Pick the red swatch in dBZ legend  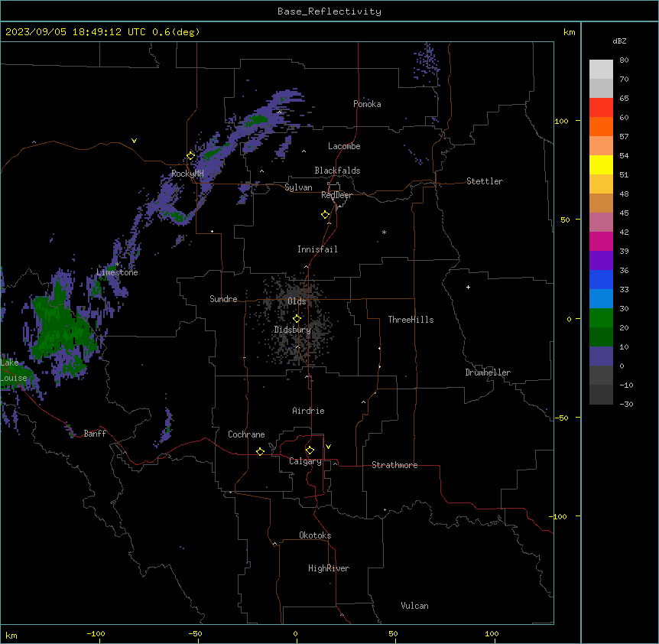tap(601, 108)
